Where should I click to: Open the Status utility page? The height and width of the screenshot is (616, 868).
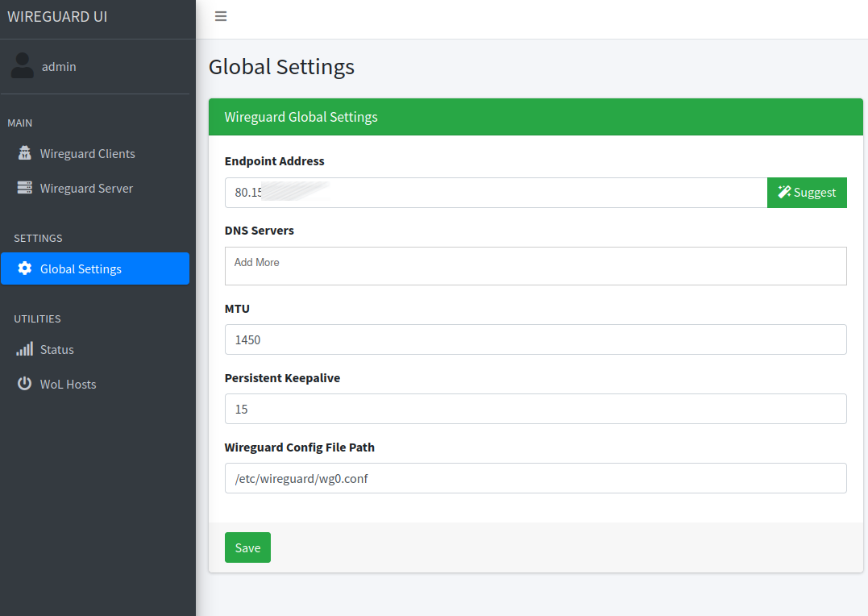pyautogui.click(x=56, y=349)
